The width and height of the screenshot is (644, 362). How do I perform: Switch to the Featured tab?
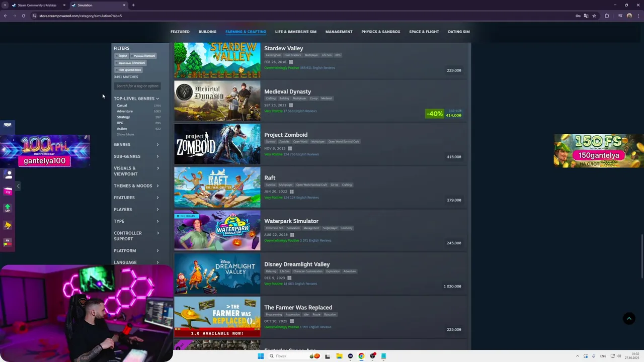(180, 32)
